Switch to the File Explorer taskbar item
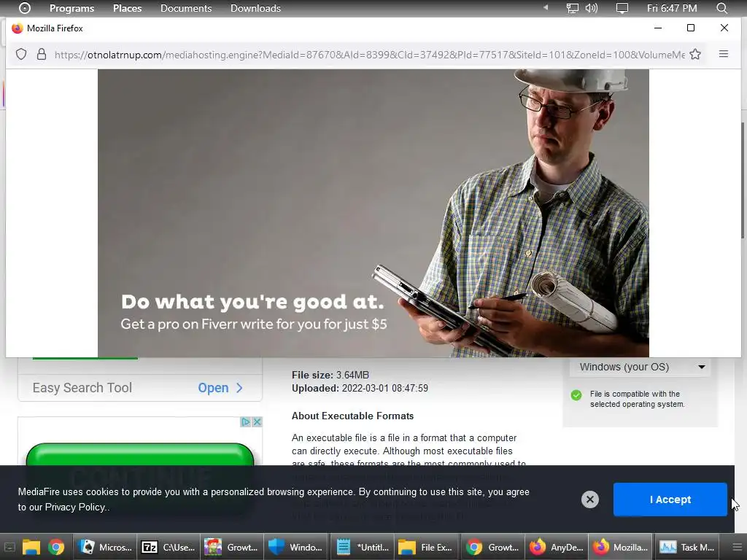This screenshot has width=747, height=560. [426, 547]
